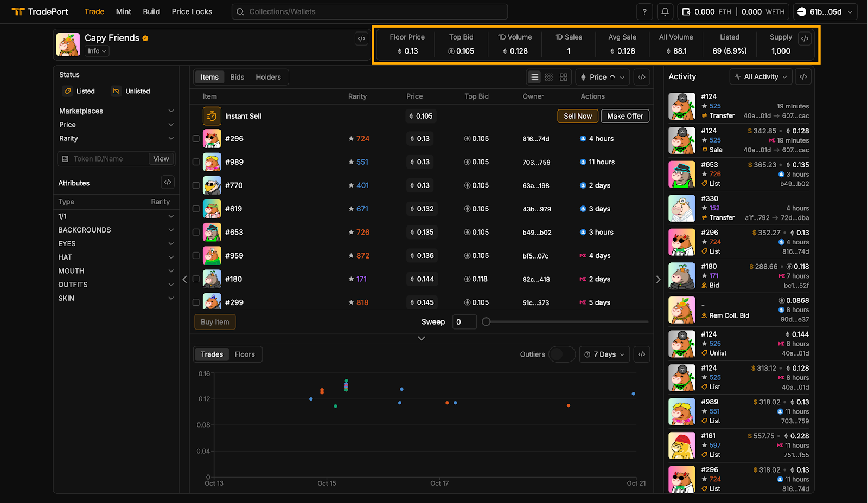Expand Rarity filter section
The image size is (868, 503).
(x=117, y=138)
